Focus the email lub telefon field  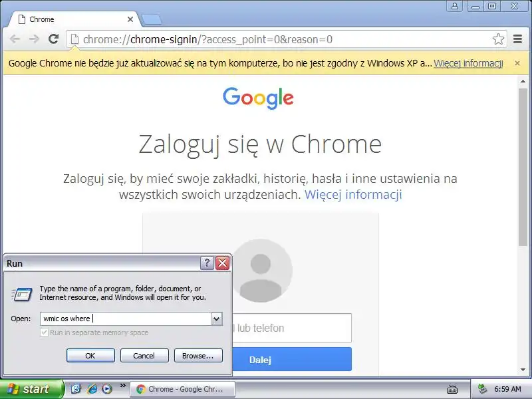[x=292, y=328]
